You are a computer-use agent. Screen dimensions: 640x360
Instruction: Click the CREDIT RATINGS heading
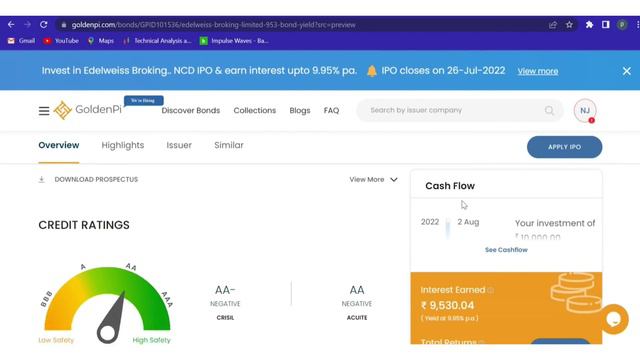pos(84,225)
